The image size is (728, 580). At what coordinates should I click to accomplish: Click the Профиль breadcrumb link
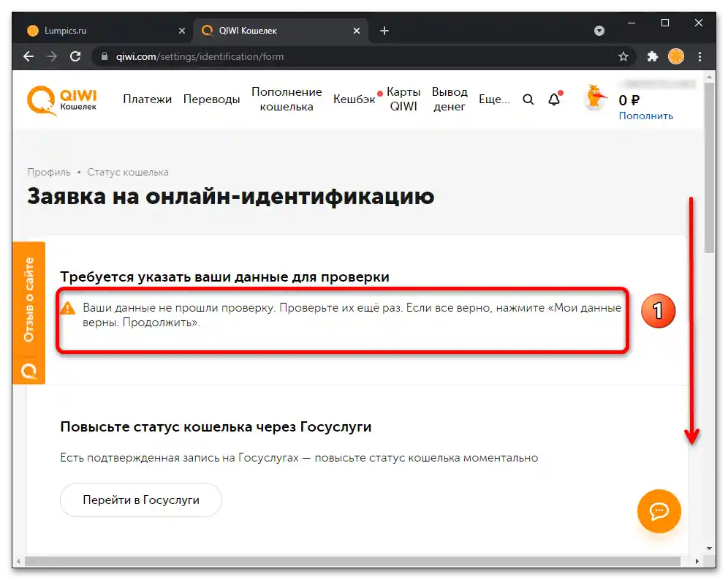(x=49, y=172)
